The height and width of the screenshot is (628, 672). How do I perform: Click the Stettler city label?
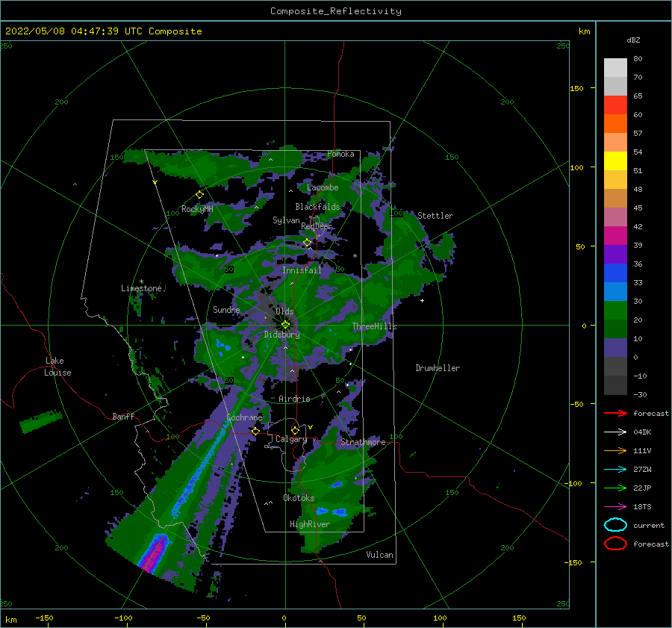tap(435, 216)
